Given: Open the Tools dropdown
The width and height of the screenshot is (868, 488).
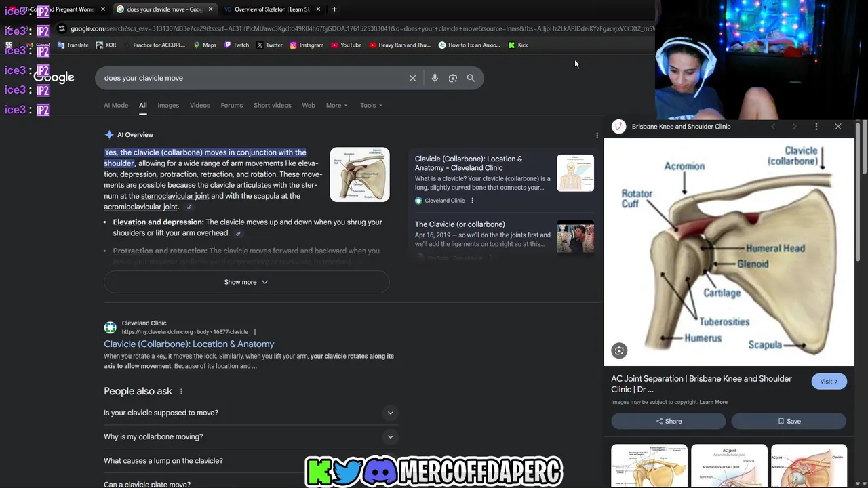Looking at the screenshot, I should click(371, 105).
